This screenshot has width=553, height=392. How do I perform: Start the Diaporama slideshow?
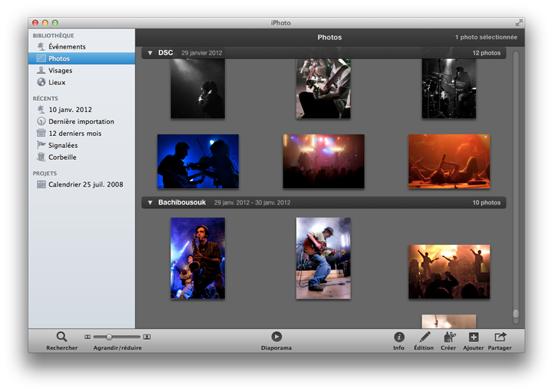pyautogui.click(x=276, y=337)
